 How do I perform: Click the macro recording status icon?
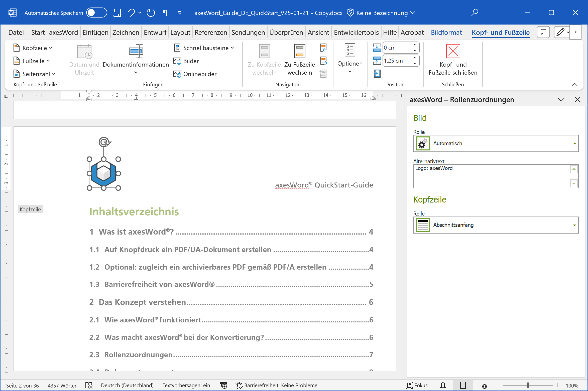coord(223,385)
